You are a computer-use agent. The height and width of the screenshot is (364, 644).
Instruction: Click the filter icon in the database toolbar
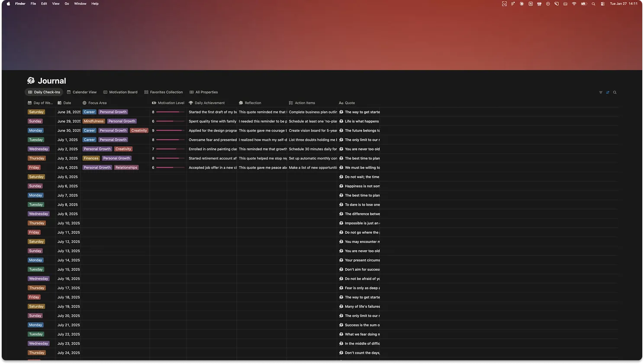pyautogui.click(x=601, y=92)
